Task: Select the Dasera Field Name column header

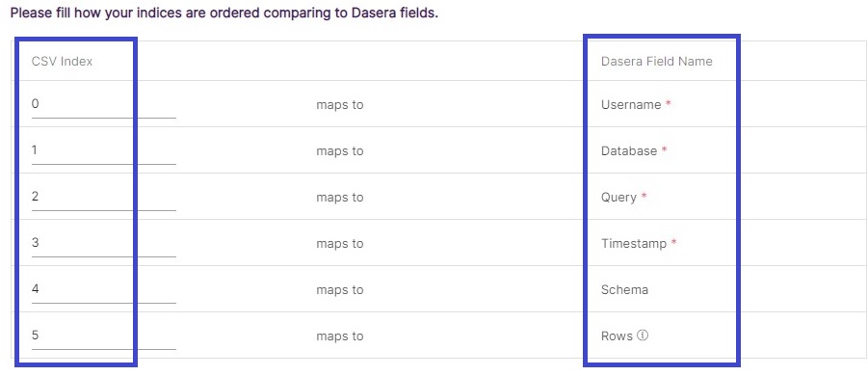Action: (656, 61)
